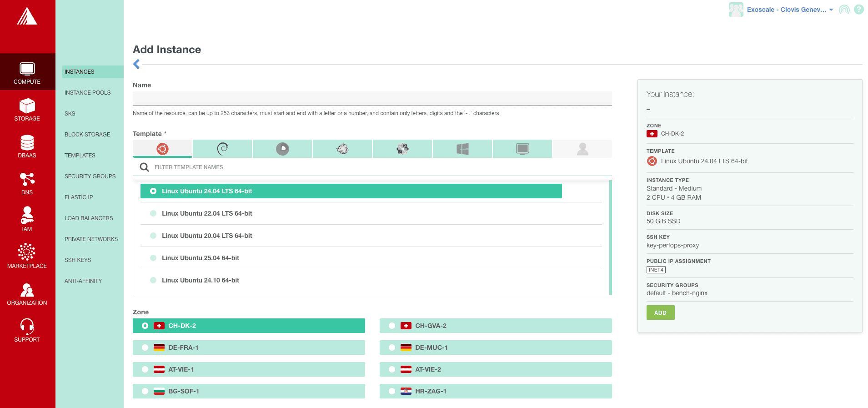Viewport: 868px width, 408px height.
Task: Select the monitor icon template tab
Action: tap(522, 149)
